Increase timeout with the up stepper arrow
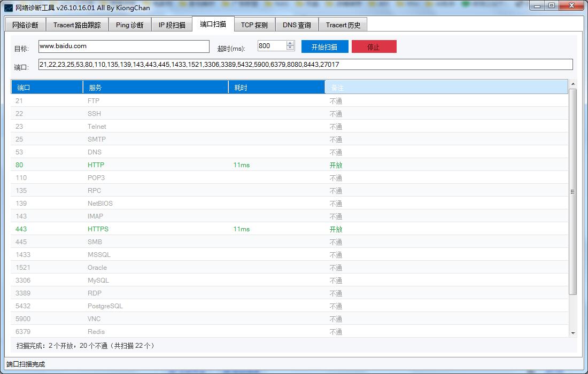Viewport: 588px width, 374px height. point(290,43)
